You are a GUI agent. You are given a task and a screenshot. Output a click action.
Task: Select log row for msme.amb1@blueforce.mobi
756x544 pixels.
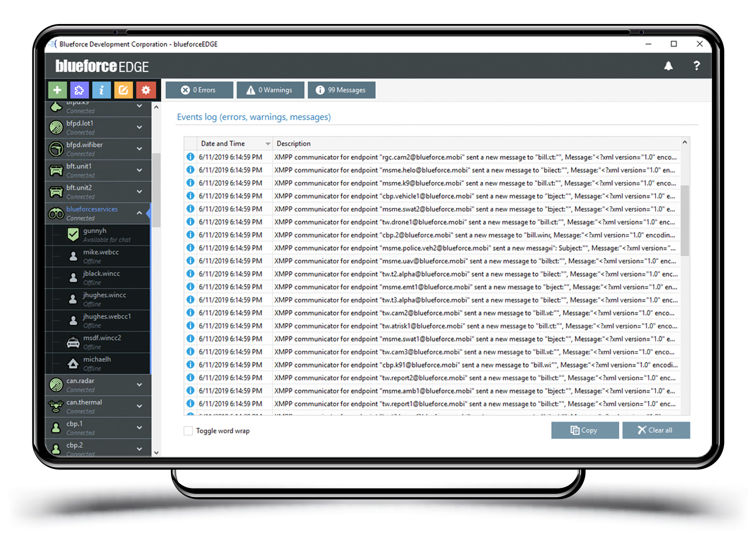(433, 391)
